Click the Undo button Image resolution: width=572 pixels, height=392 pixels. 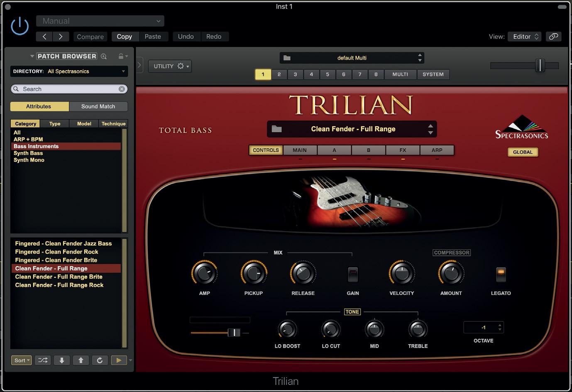[186, 37]
